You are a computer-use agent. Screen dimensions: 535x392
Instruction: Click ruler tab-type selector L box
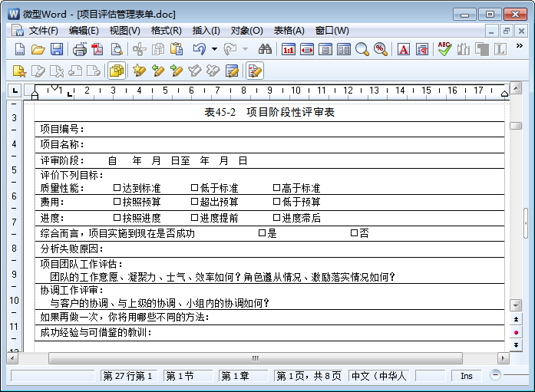click(x=15, y=91)
